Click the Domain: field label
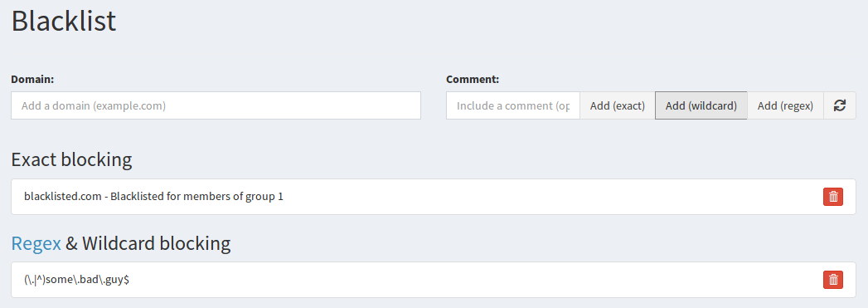Image resolution: width=868 pixels, height=308 pixels. tap(32, 79)
